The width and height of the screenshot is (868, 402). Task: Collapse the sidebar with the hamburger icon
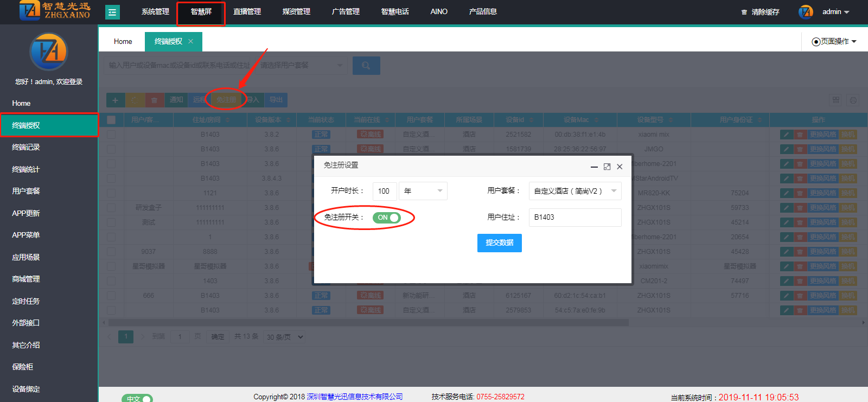tap(112, 12)
